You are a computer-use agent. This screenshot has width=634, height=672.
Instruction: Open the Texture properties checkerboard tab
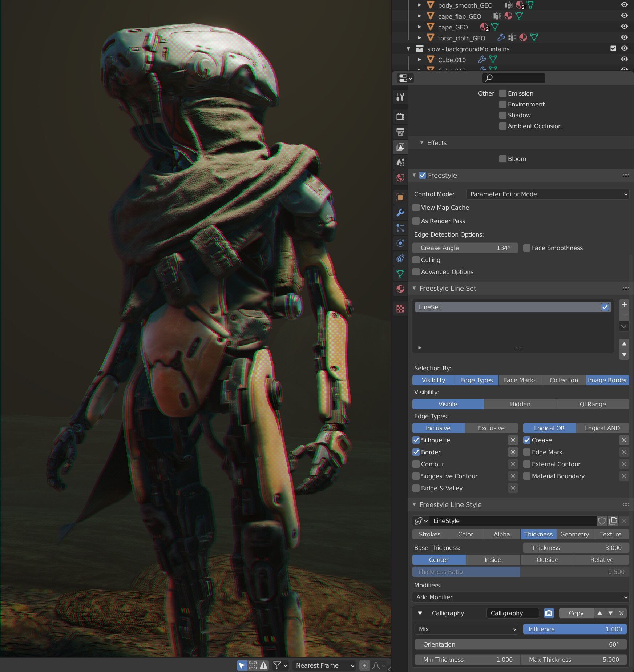(400, 309)
